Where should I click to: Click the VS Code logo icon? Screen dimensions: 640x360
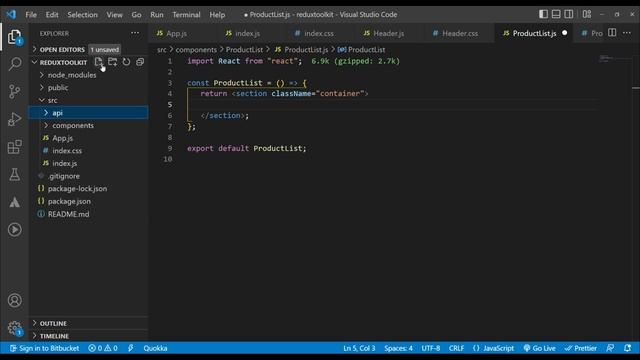click(x=11, y=14)
